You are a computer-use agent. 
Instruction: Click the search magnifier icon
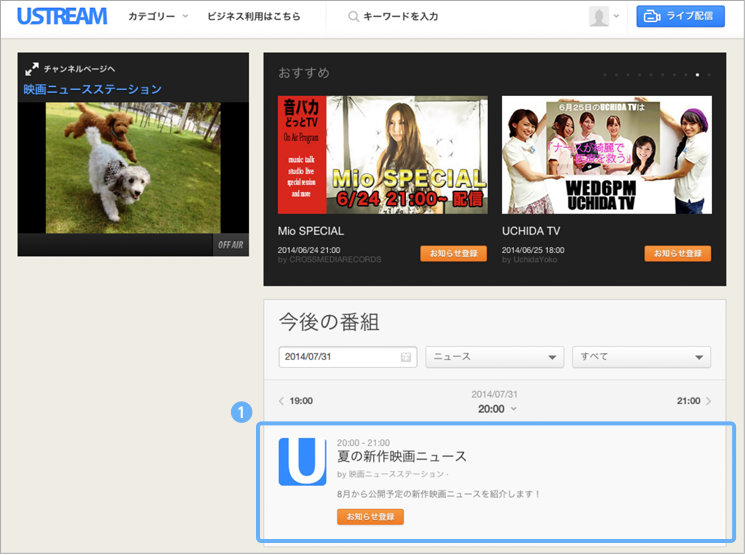[353, 17]
